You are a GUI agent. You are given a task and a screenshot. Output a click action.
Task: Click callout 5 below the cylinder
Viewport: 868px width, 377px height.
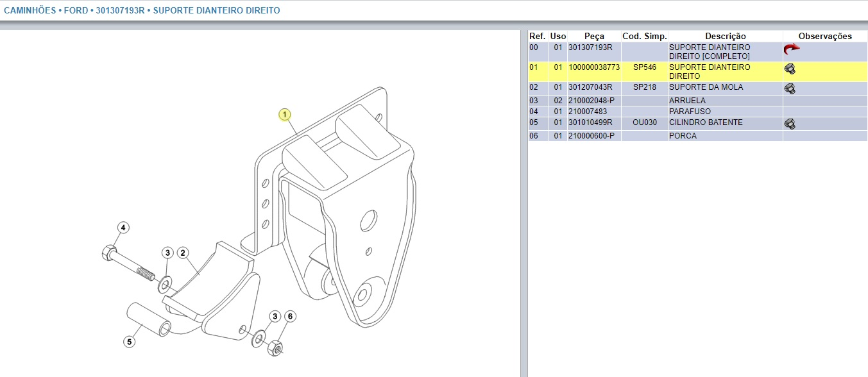130,342
